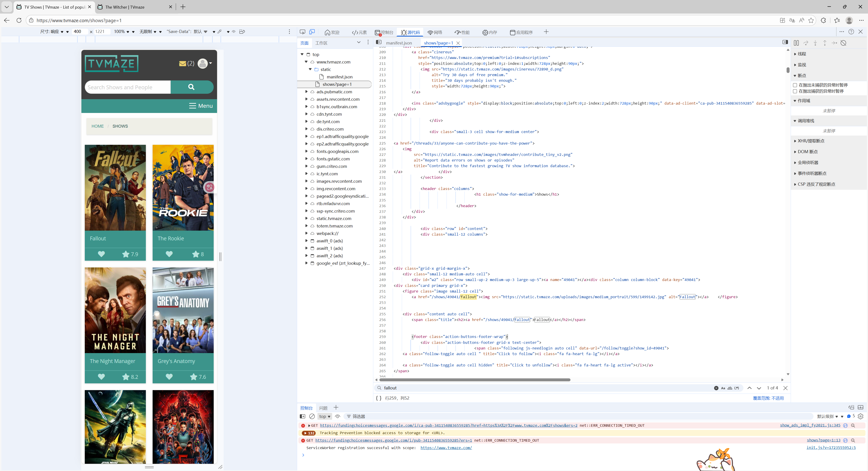Click the pause script execution icon
Image resolution: width=868 pixels, height=471 pixels.
[x=796, y=43]
